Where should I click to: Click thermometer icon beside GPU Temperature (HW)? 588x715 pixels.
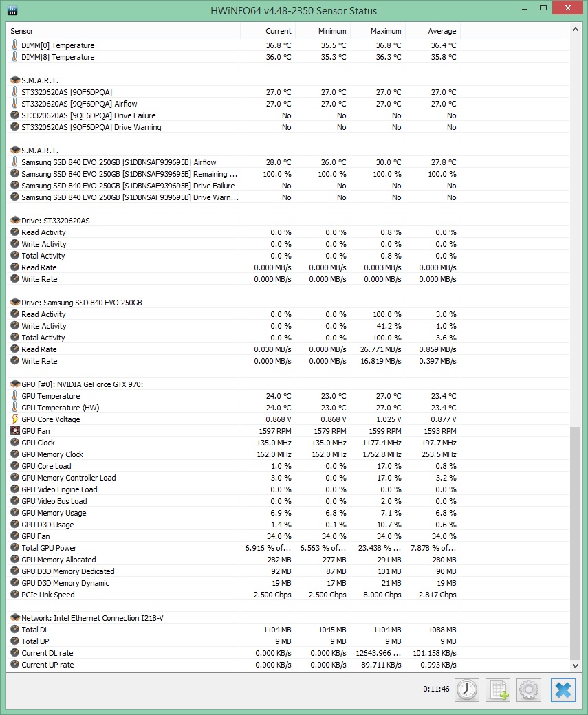(x=14, y=408)
